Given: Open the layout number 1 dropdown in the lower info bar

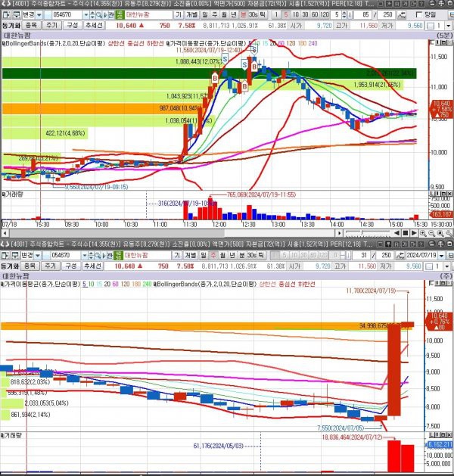Looking at the screenshot, I should click(x=447, y=266).
